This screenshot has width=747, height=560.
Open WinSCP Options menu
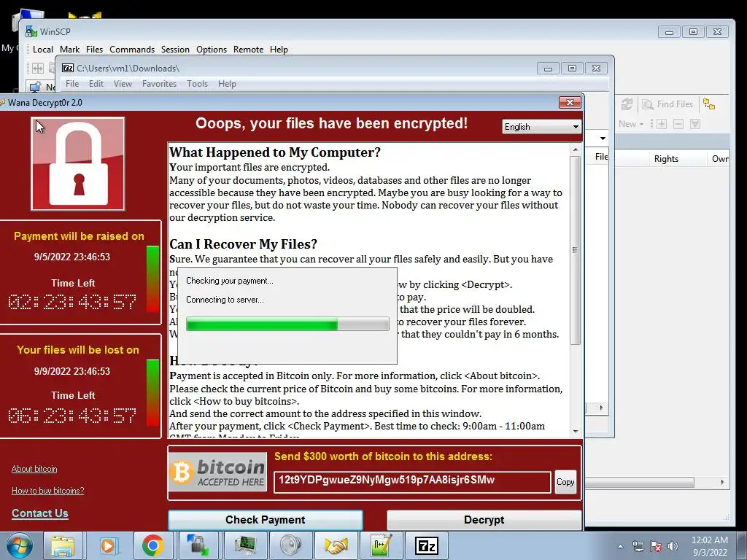212,50
